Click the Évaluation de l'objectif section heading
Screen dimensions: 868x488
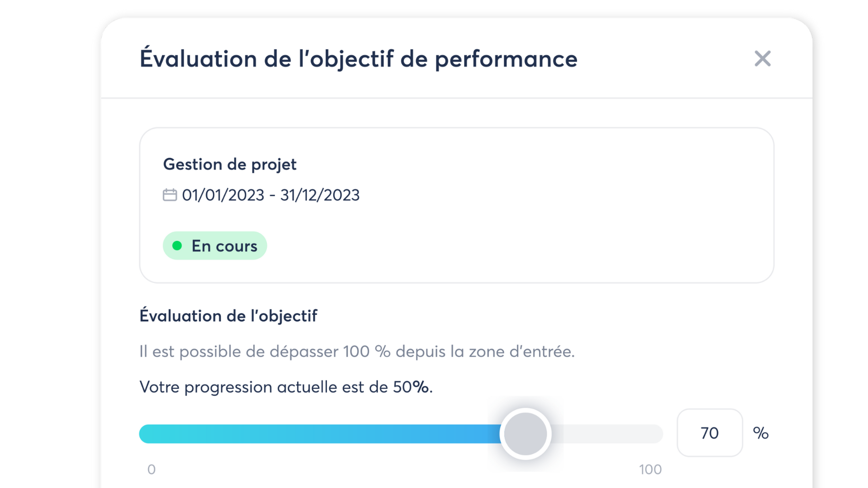(228, 316)
